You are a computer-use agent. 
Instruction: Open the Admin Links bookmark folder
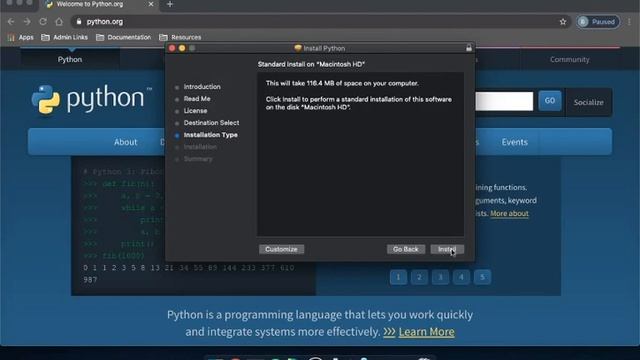(64, 37)
